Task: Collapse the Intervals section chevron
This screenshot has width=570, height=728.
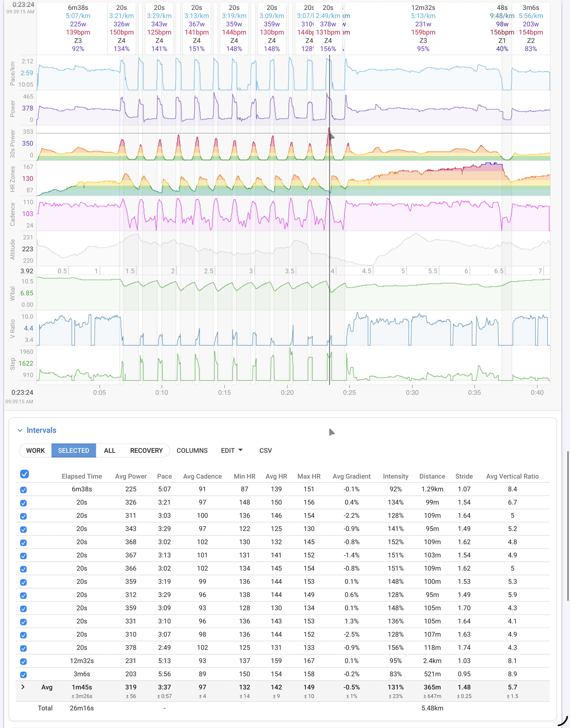Action: click(20, 430)
